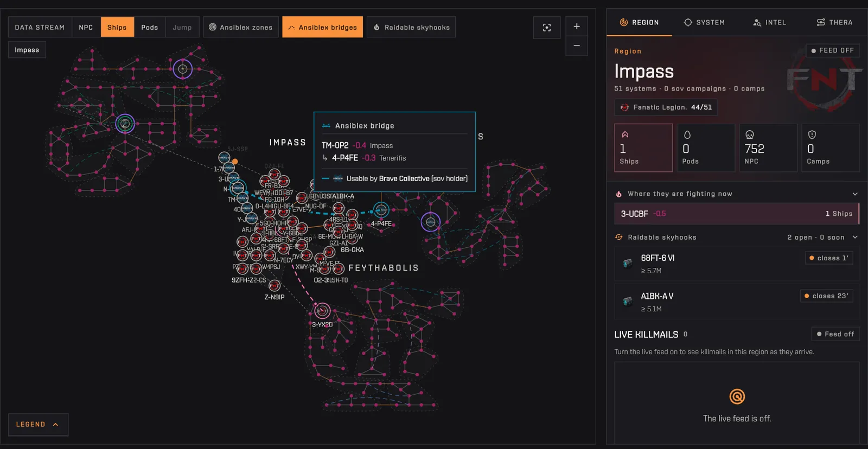Toggle the NPC data stream filter

coord(86,27)
